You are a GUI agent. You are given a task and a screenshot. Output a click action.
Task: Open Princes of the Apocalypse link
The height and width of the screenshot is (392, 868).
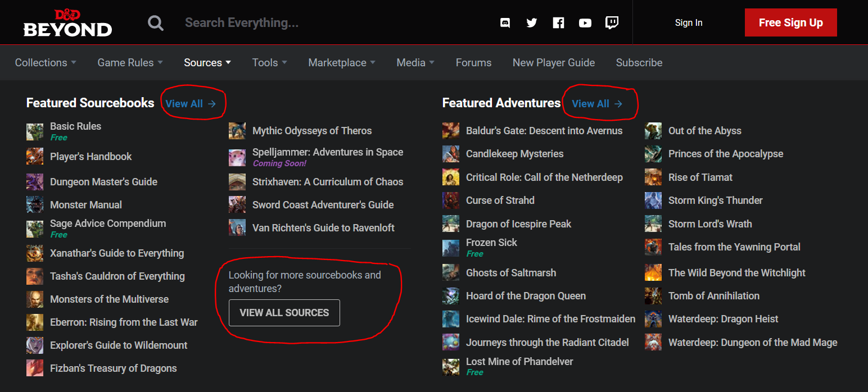726,154
